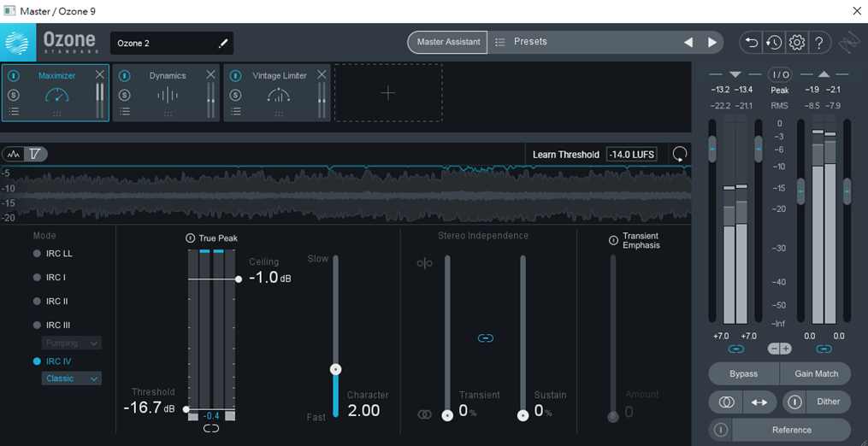Image resolution: width=868 pixels, height=446 pixels.
Task: Open the Pumping style dropdown
Action: pyautogui.click(x=72, y=343)
